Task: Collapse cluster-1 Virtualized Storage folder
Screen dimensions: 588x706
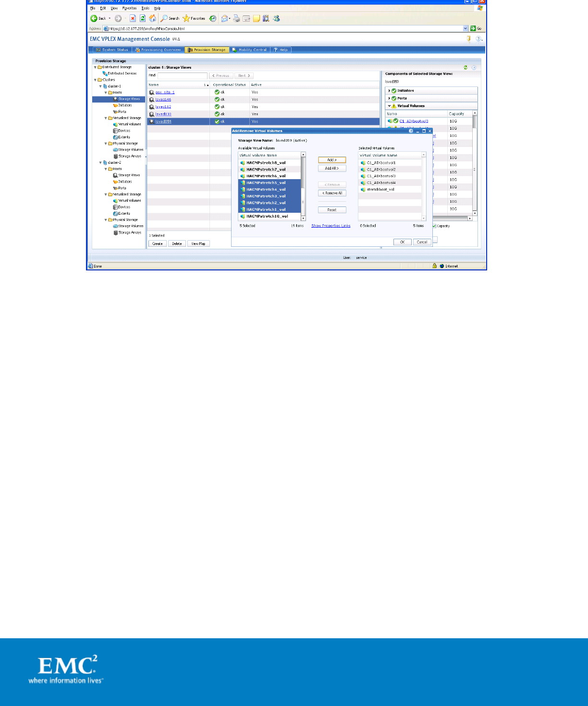Action: tap(106, 118)
